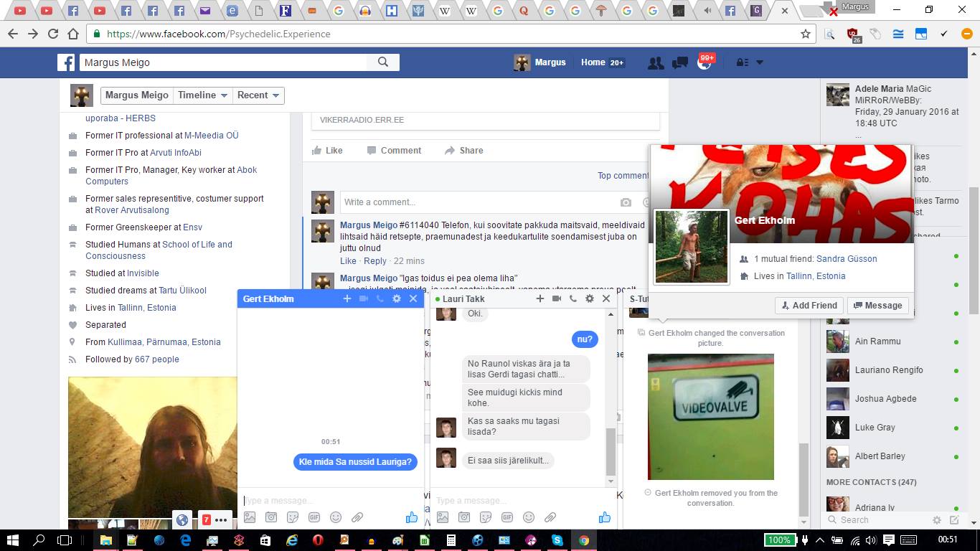
Task: Open the M-Meedia OÜ workplace link
Action: coord(212,136)
